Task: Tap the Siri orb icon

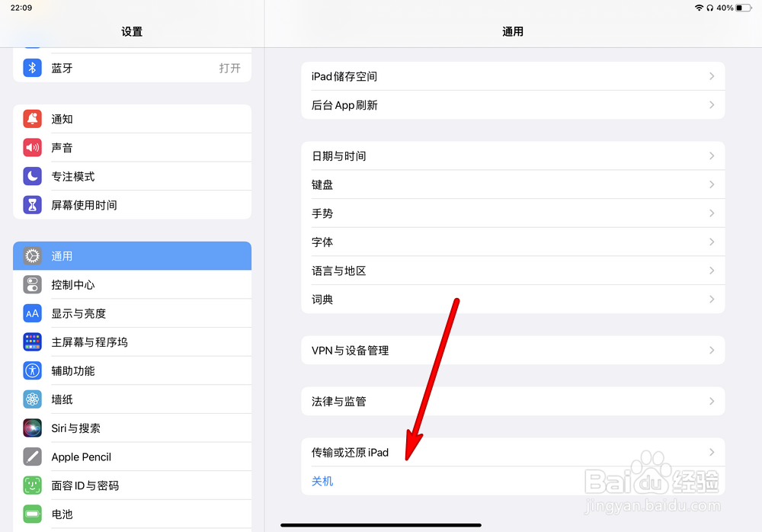Action: (32, 428)
